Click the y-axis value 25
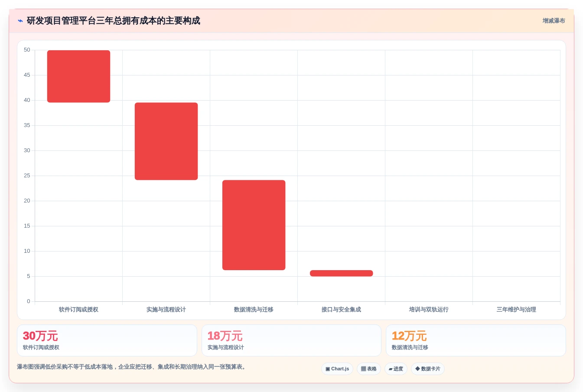This screenshot has height=392, width=583. pyautogui.click(x=27, y=176)
